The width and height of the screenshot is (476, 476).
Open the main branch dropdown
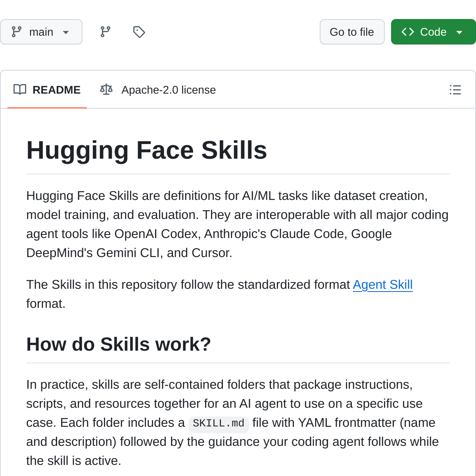pyautogui.click(x=41, y=32)
